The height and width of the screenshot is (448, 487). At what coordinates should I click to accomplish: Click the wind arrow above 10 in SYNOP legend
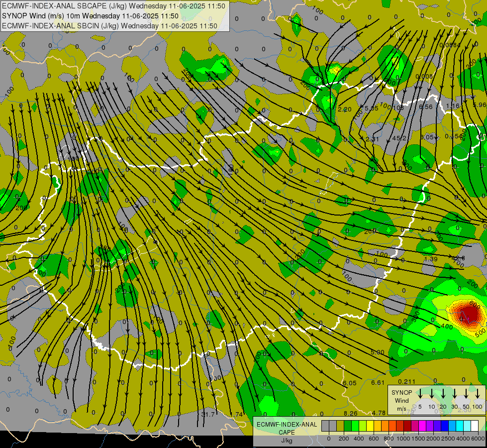[432, 394]
